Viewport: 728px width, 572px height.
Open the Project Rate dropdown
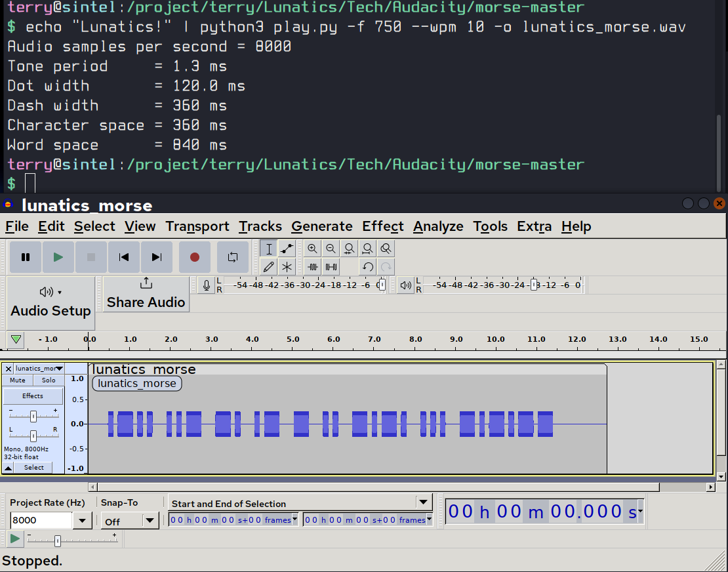point(82,521)
